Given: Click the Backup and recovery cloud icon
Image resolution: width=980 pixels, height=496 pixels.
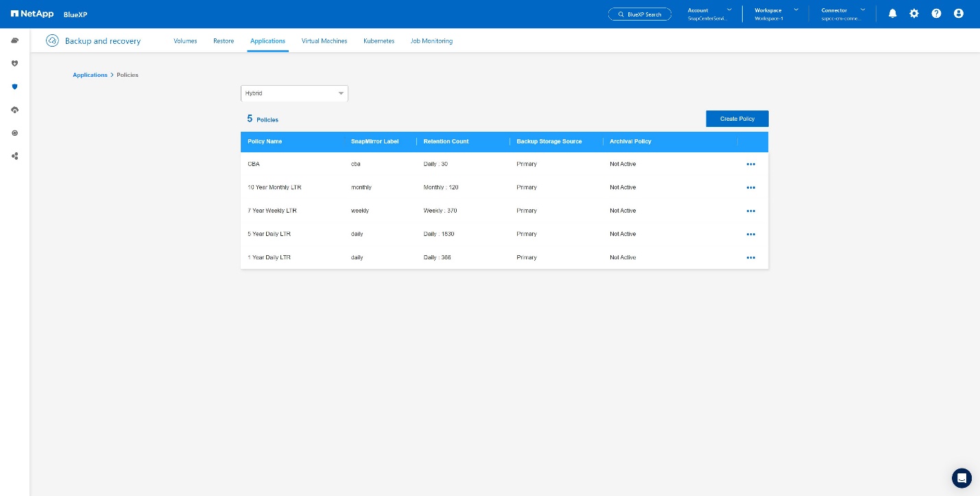Looking at the screenshot, I should point(52,41).
